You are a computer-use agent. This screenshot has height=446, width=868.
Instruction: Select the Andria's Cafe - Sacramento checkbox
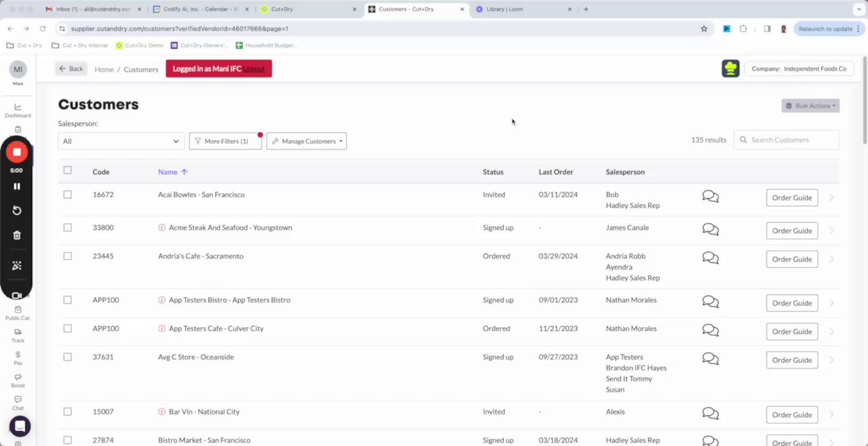[67, 256]
